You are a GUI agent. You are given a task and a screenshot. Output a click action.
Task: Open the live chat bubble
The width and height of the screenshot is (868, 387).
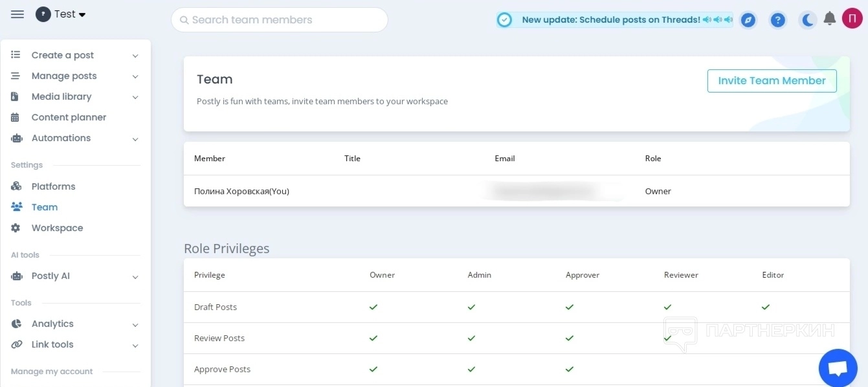pos(838,368)
